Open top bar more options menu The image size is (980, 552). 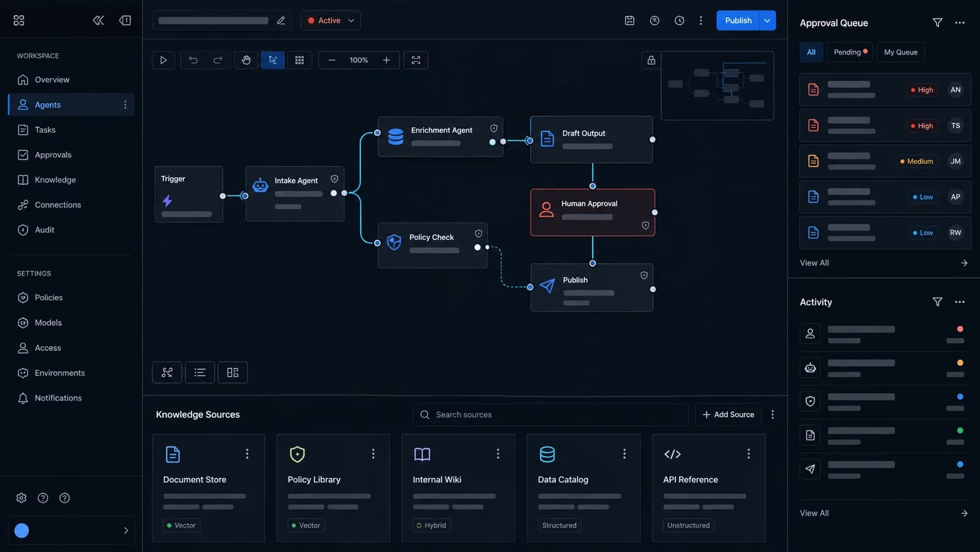click(701, 21)
